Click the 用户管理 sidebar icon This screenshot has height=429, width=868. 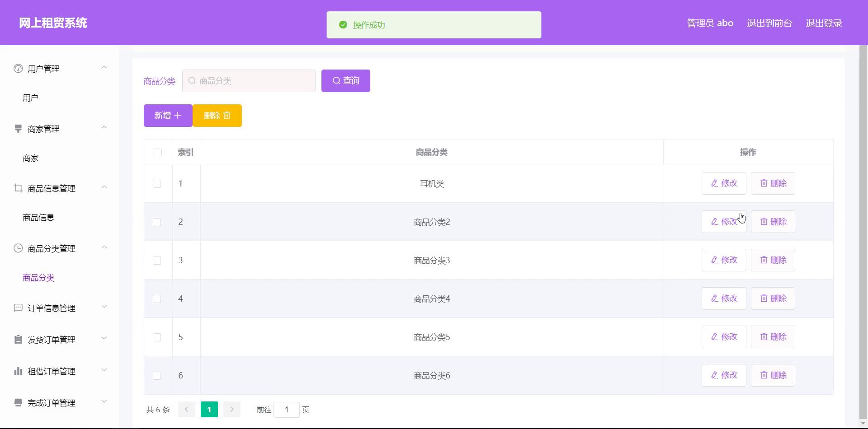pyautogui.click(x=18, y=69)
